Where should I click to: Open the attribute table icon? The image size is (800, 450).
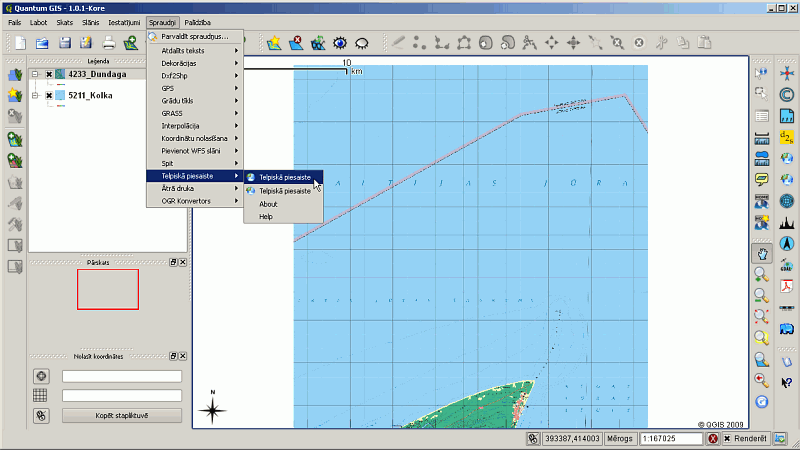pyautogui.click(x=762, y=116)
